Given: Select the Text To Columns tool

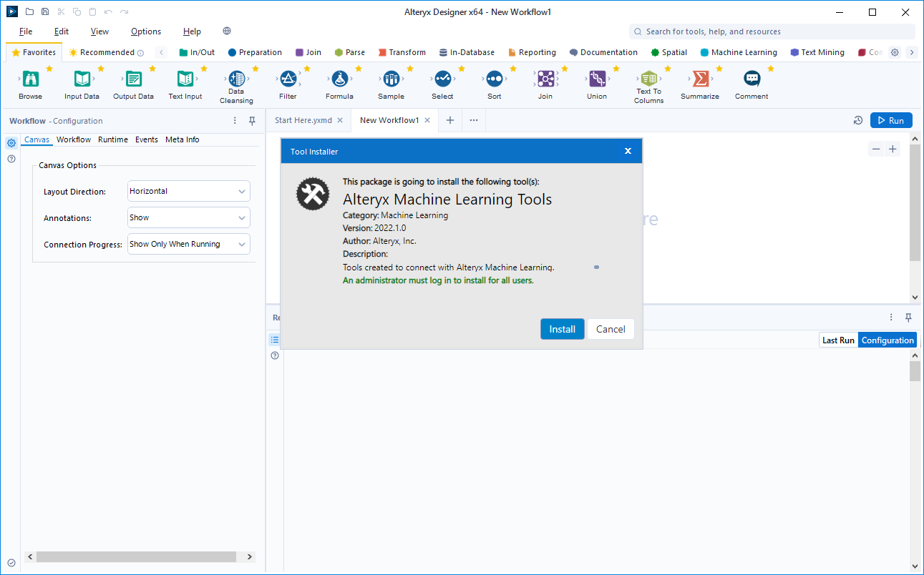Looking at the screenshot, I should 648,79.
